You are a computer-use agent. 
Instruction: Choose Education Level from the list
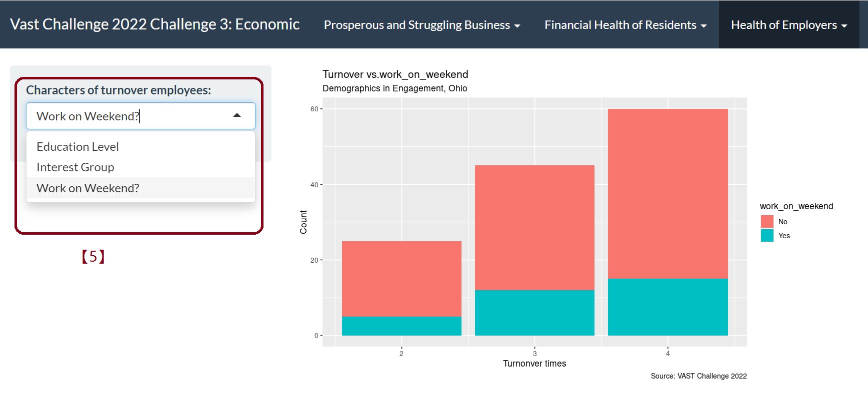coord(77,147)
